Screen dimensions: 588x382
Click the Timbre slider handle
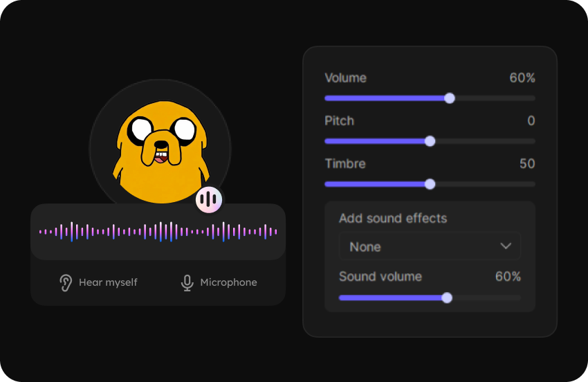430,184
